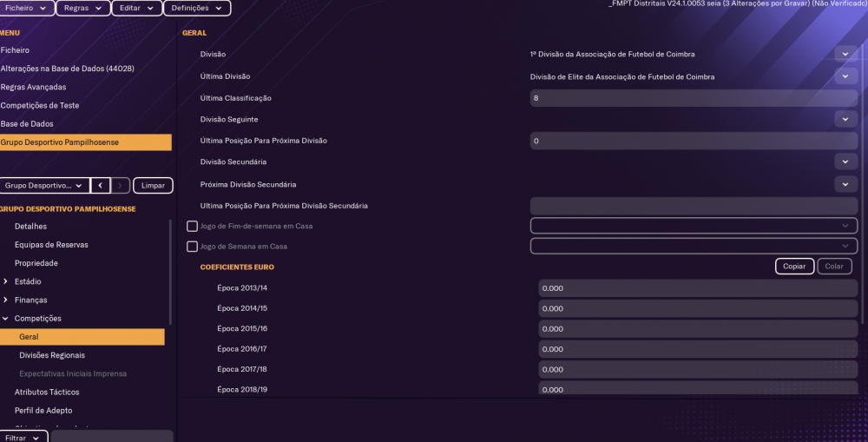Image resolution: width=868 pixels, height=442 pixels.
Task: Open Competições de Teste
Action: coord(40,105)
